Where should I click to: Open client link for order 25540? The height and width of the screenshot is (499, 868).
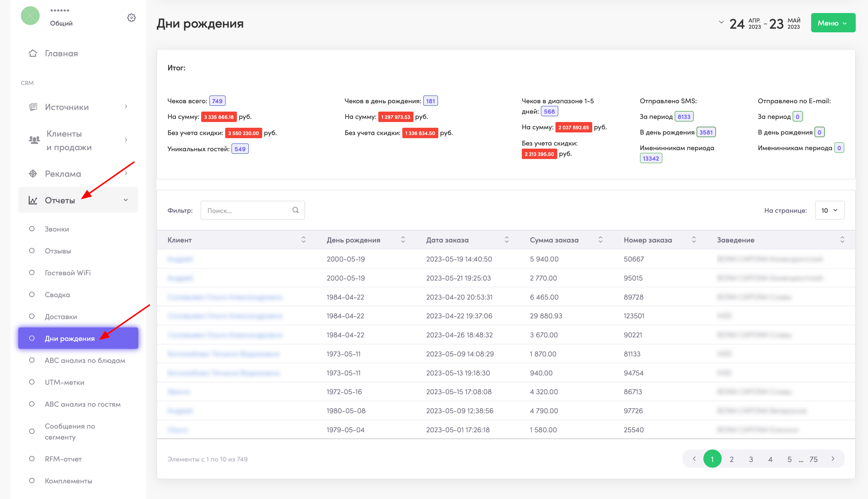(x=178, y=430)
